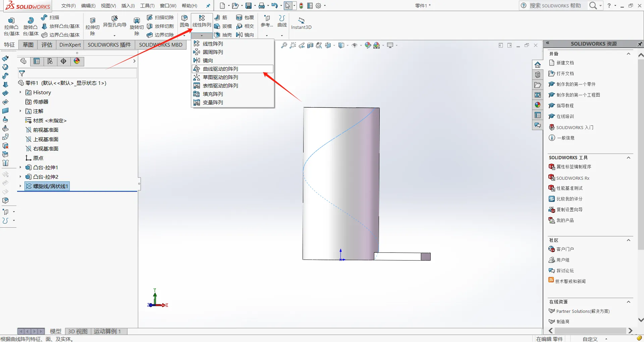Open the Instant3D tool

[x=301, y=23]
